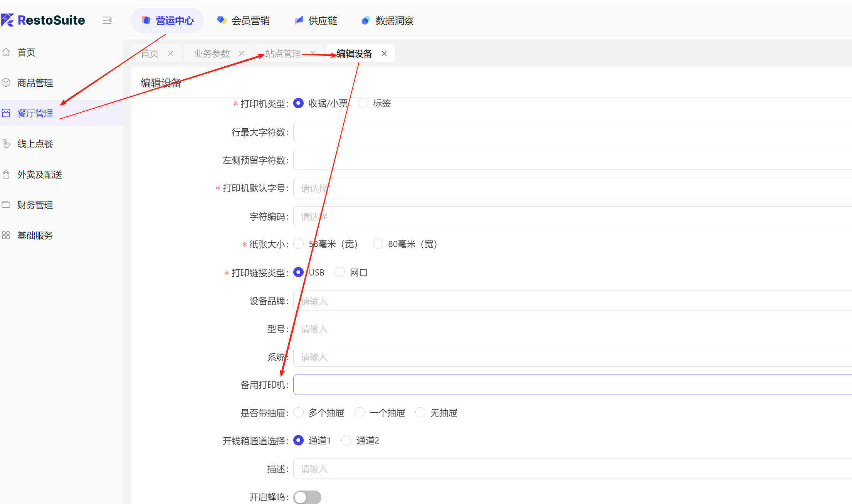Click the 财务管理 folder icon

tap(6, 205)
